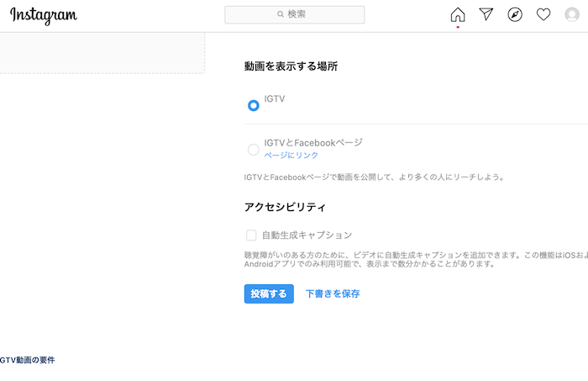Click the アクセシビリティ heading

point(285,207)
